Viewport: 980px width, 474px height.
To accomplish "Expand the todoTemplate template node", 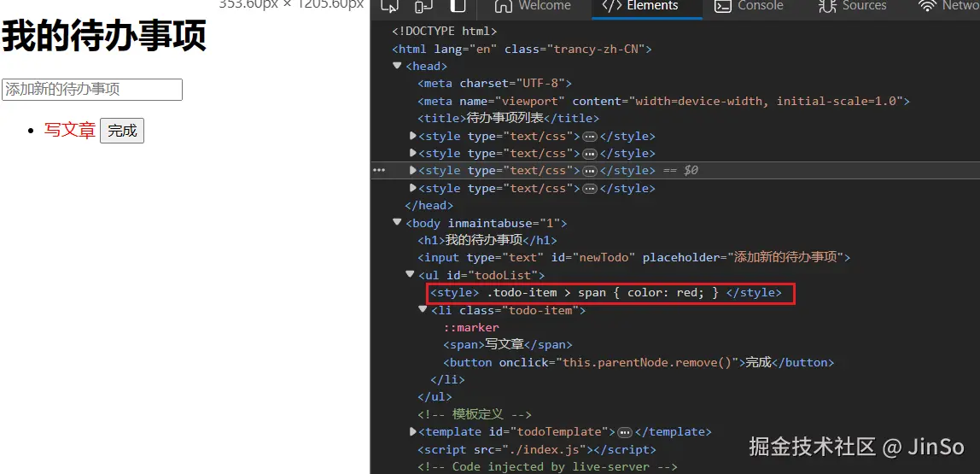I will (x=412, y=431).
